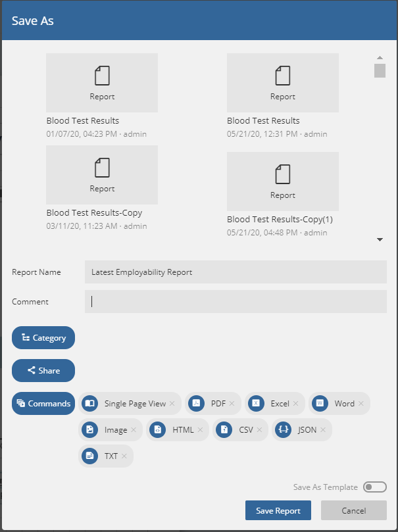Image resolution: width=398 pixels, height=532 pixels.
Task: Click the Single Page View icon
Action: point(89,404)
